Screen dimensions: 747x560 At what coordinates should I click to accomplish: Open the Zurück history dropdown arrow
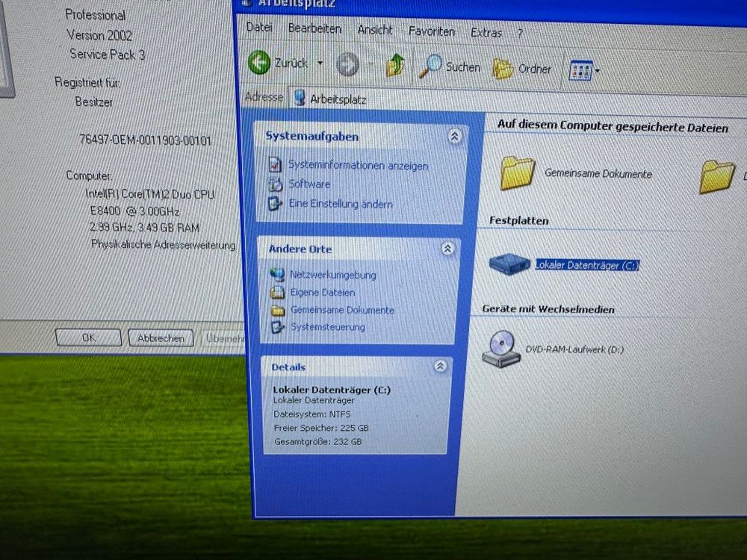[x=320, y=63]
